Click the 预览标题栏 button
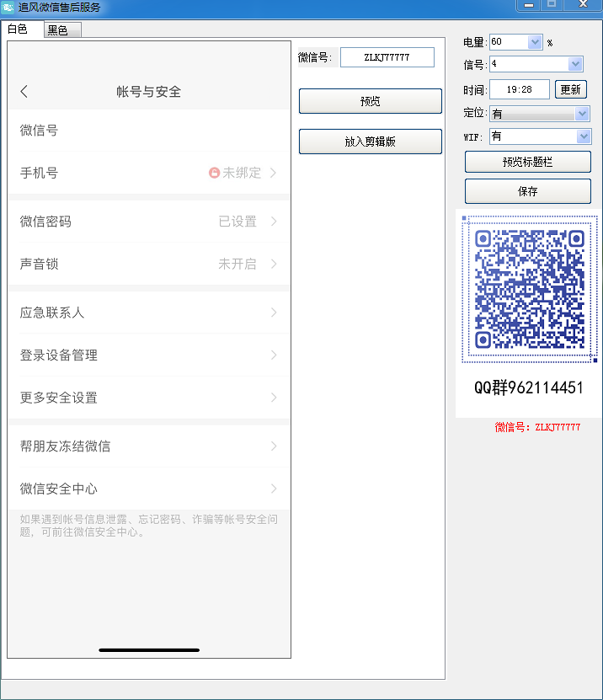The image size is (603, 700). (527, 162)
